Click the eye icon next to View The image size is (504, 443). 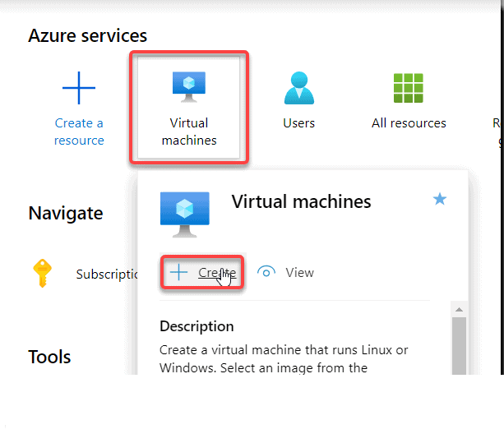click(266, 272)
